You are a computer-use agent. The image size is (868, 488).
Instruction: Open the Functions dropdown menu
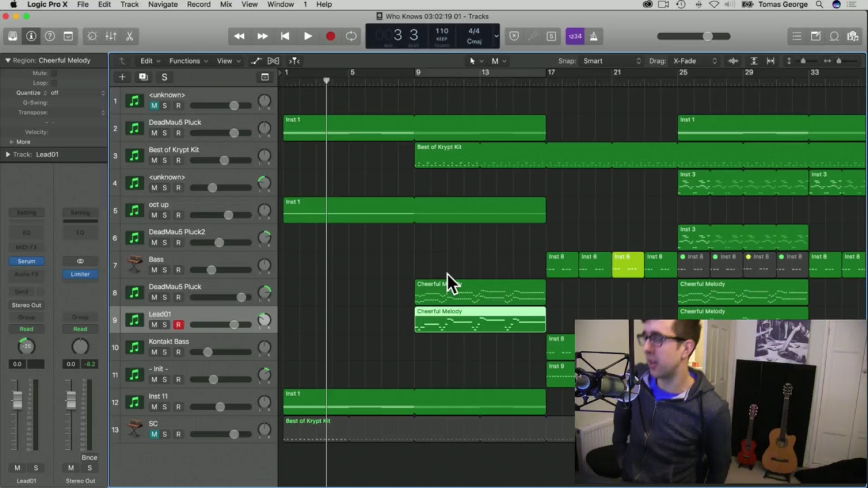pyautogui.click(x=189, y=60)
